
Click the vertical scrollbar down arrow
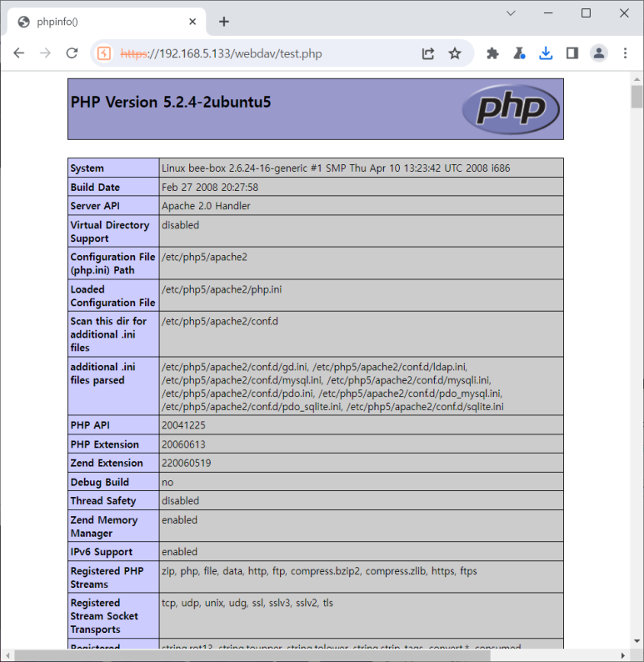click(x=637, y=641)
